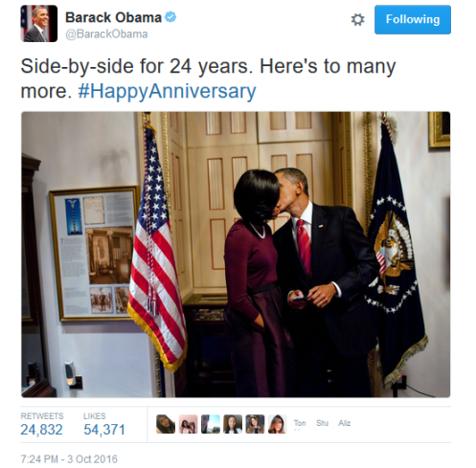The height and width of the screenshot is (468, 476).
Task: Open the truncated 'Sha' liker name
Action: click(322, 423)
